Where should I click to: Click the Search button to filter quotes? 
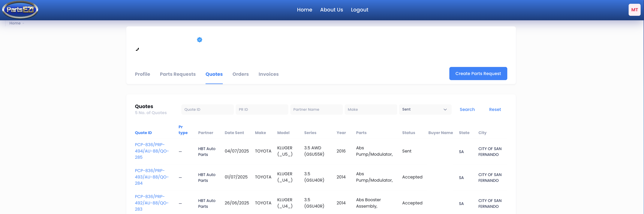point(467,109)
